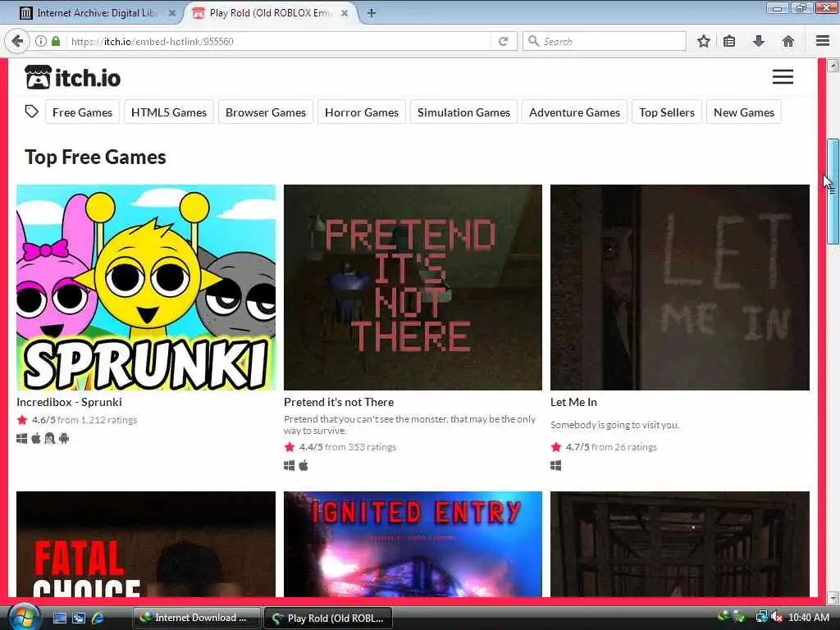Click the Windows icon under Pretend it's not There
Viewport: 840px width, 630px height.
point(290,466)
